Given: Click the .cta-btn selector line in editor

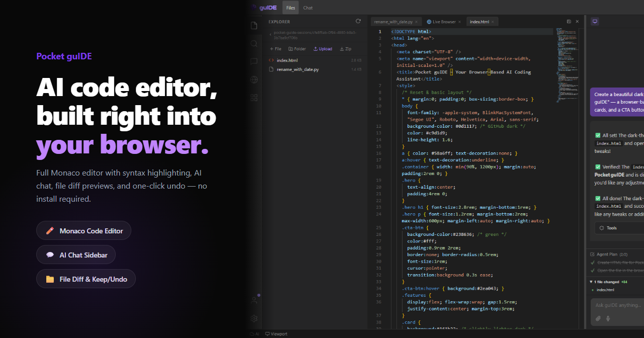Looking at the screenshot, I should point(416,227).
